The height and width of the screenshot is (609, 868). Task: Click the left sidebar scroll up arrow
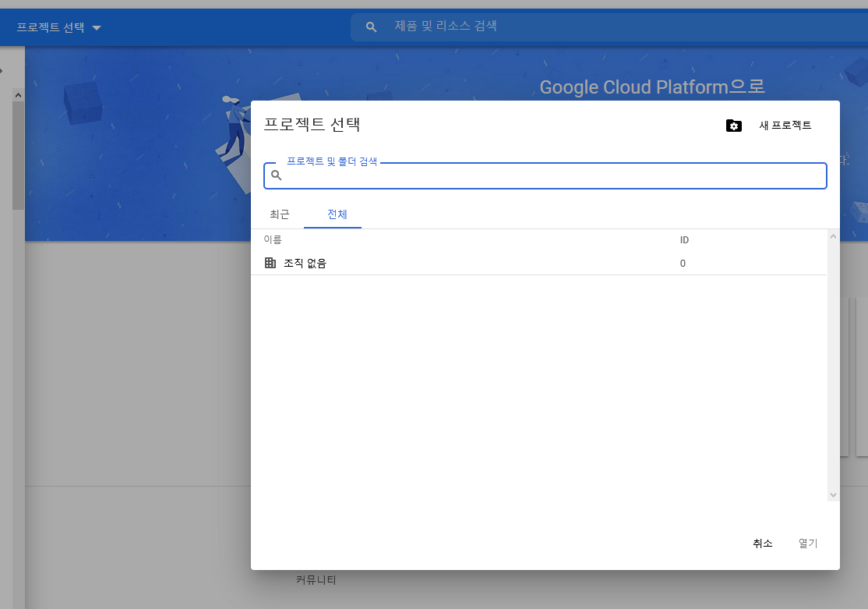[18, 95]
